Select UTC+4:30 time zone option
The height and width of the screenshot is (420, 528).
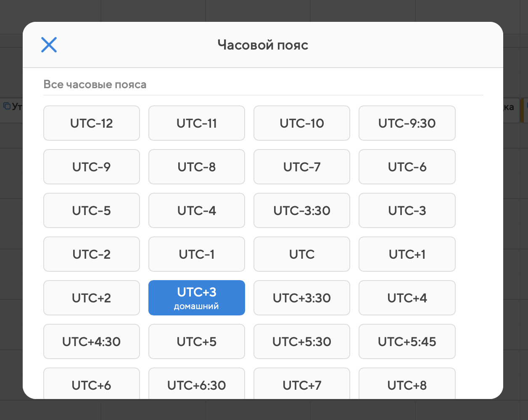92,341
